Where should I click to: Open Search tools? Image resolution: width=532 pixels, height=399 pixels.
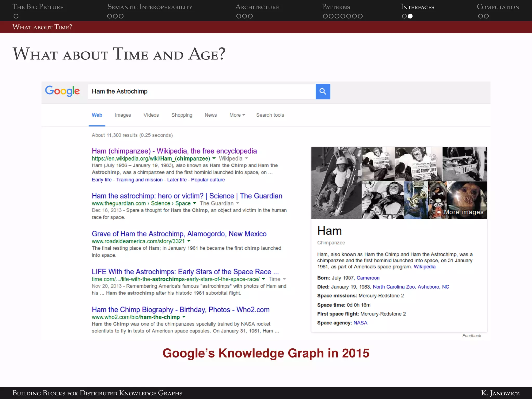tap(270, 115)
